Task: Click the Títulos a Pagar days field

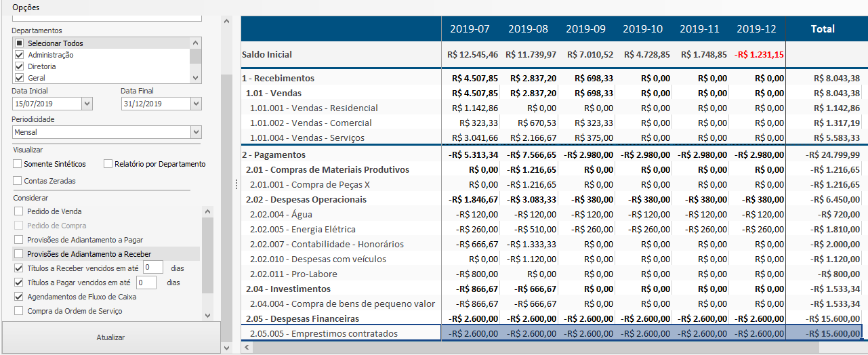Action: click(146, 282)
